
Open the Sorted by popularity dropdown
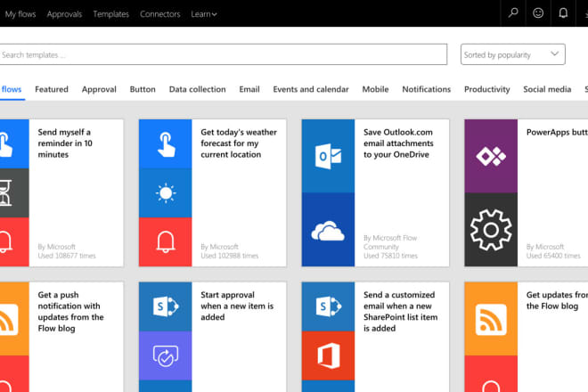pos(512,54)
